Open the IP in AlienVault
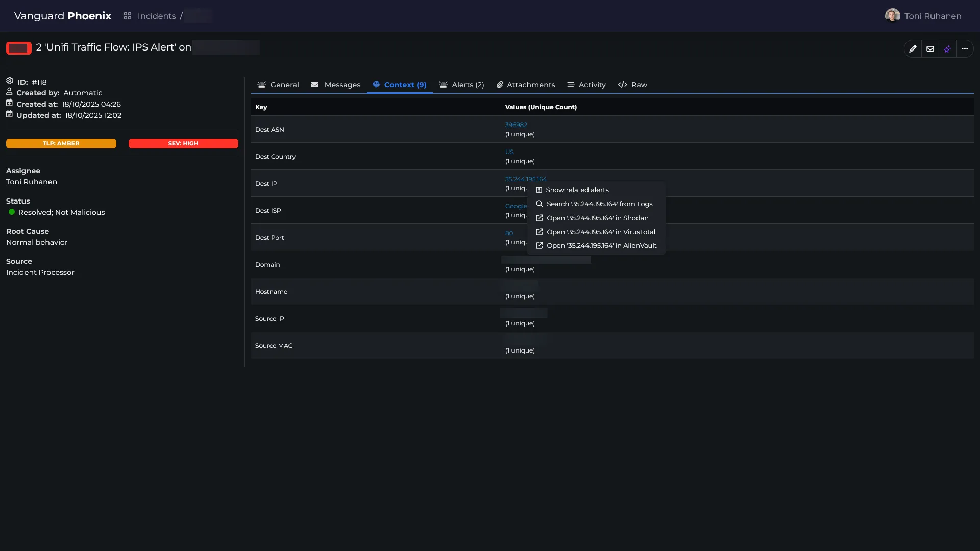Viewport: 980px width, 551px height. [601, 245]
